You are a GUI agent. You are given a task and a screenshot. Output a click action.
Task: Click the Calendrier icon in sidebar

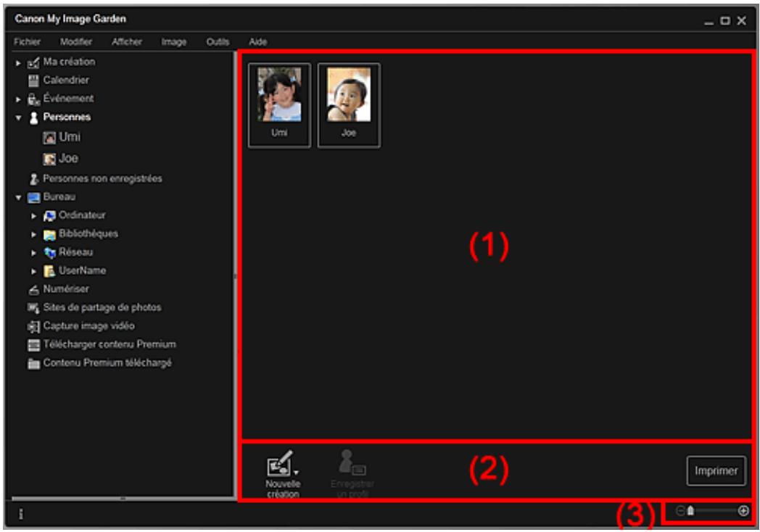click(x=33, y=80)
